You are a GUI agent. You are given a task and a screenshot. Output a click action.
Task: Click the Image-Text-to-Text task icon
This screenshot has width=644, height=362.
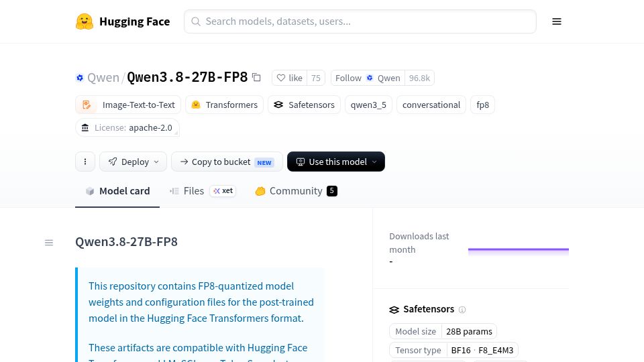pos(87,105)
